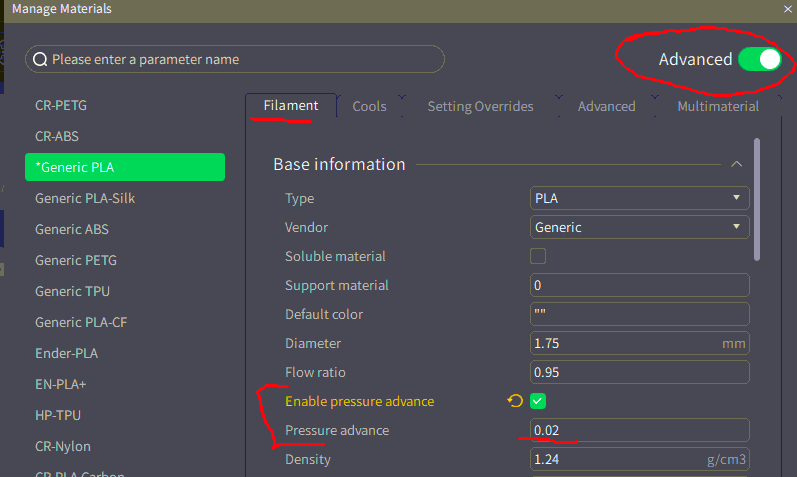The width and height of the screenshot is (797, 477).
Task: Close the Manage Materials dialog
Action: [788, 9]
